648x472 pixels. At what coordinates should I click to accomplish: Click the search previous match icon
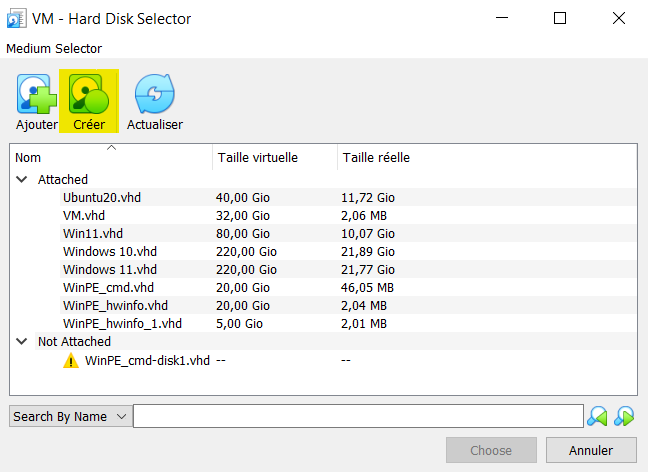(x=598, y=417)
